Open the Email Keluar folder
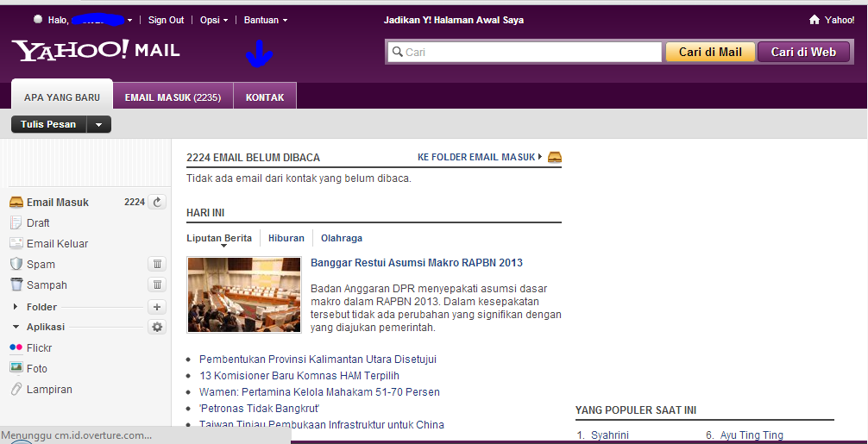 click(58, 244)
